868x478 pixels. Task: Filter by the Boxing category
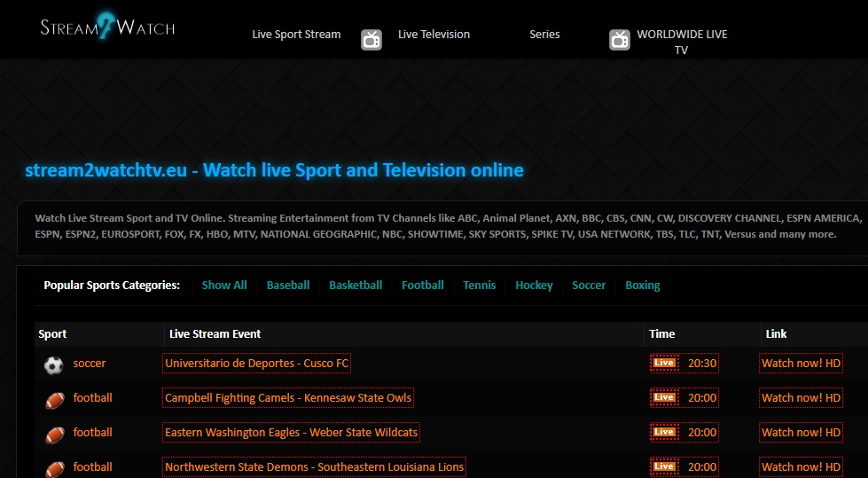click(x=642, y=286)
